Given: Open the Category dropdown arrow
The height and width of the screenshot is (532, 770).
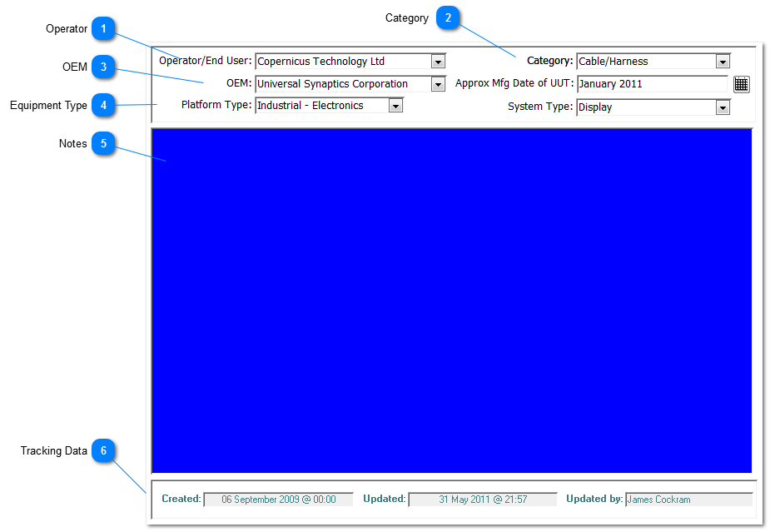Looking at the screenshot, I should (x=723, y=62).
